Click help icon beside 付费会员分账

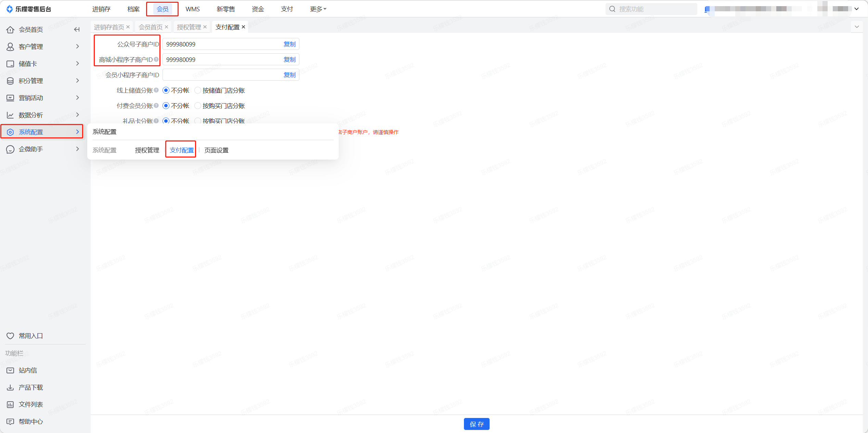click(156, 106)
